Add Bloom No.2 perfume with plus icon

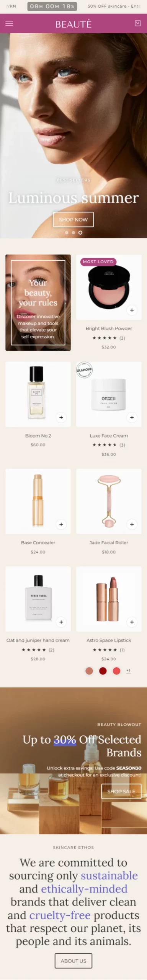pyautogui.click(x=61, y=417)
